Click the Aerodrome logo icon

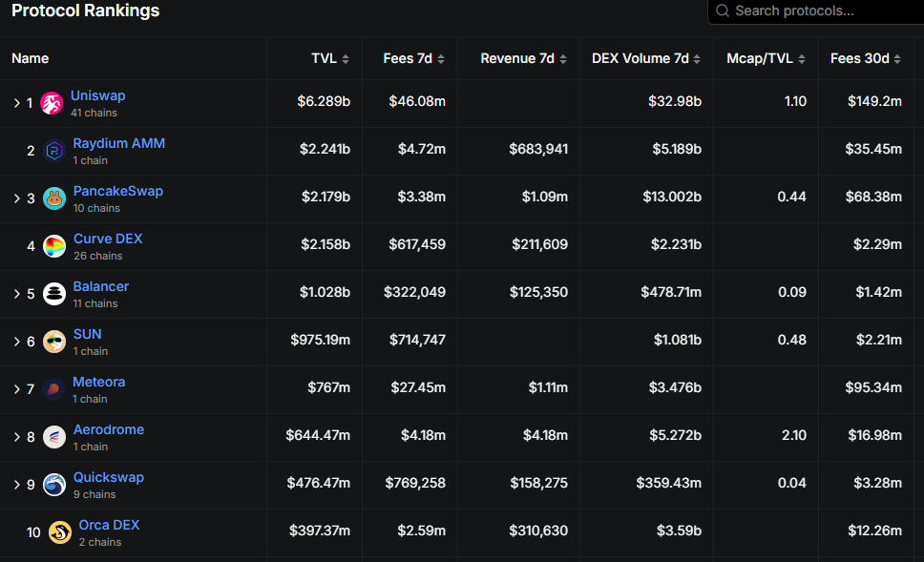coord(54,437)
